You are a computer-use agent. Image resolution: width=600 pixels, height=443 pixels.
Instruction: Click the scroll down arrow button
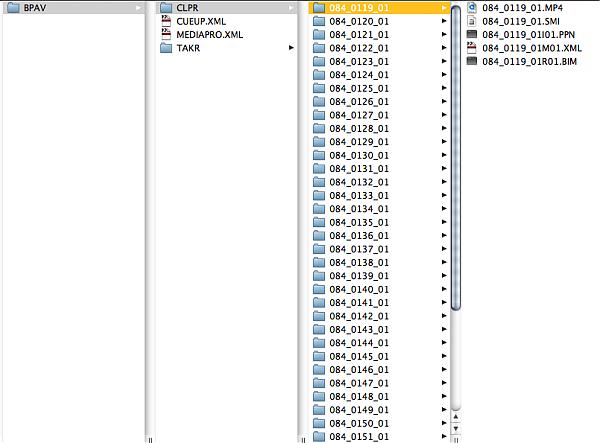tap(455, 429)
